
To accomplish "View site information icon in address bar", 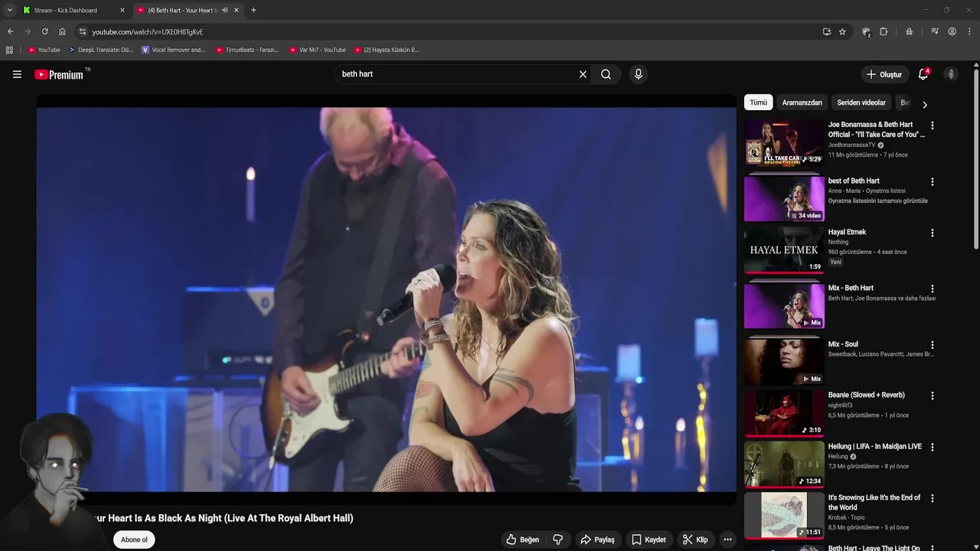I will (83, 31).
